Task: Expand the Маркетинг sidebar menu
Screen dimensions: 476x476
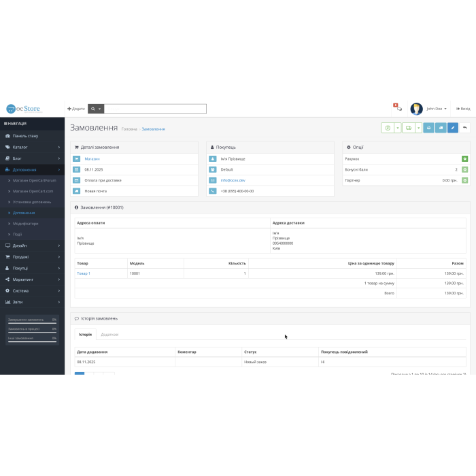Action: (32, 279)
